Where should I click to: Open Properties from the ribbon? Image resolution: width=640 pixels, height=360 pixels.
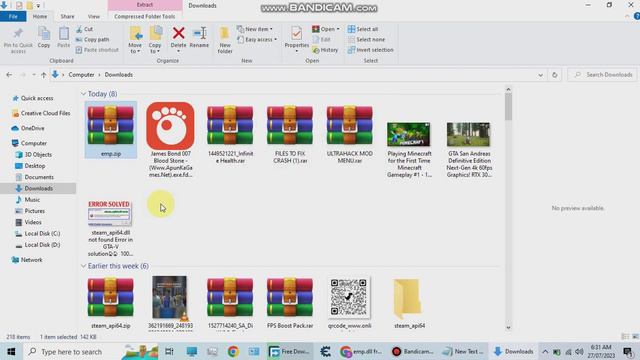tap(297, 39)
